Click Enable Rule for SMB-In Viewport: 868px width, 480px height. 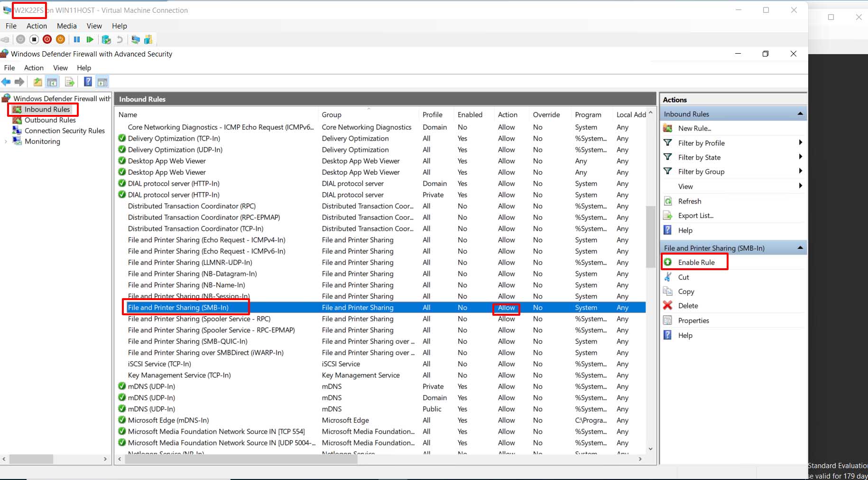click(x=696, y=262)
